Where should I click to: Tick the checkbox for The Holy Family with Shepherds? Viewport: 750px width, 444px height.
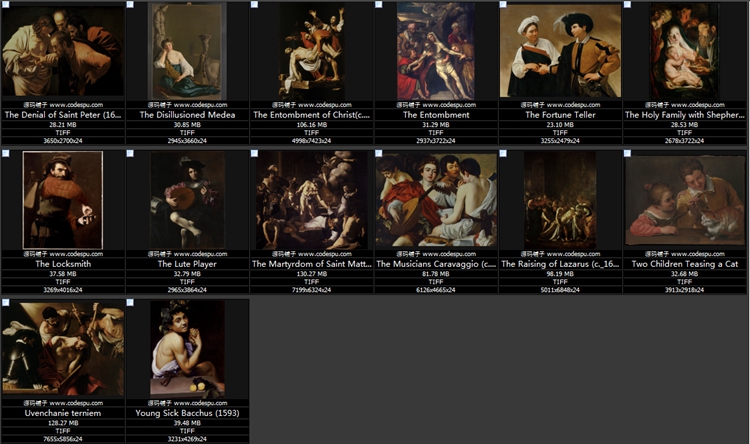(628, 4)
